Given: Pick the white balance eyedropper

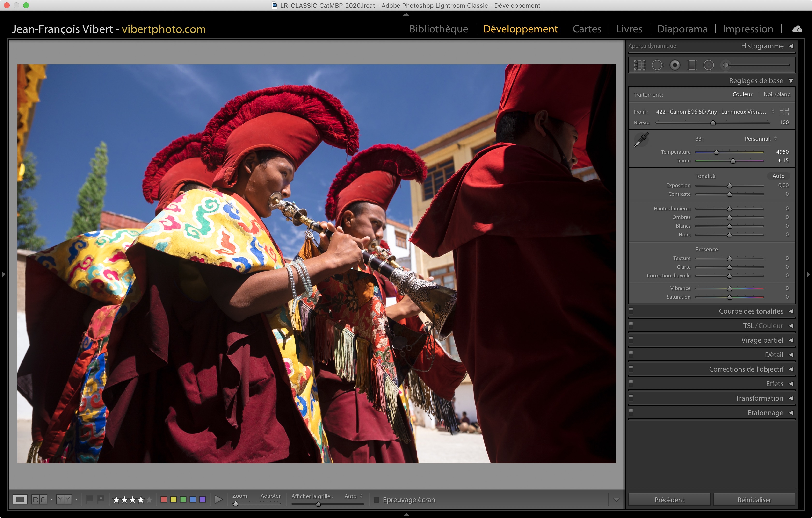Looking at the screenshot, I should [641, 139].
